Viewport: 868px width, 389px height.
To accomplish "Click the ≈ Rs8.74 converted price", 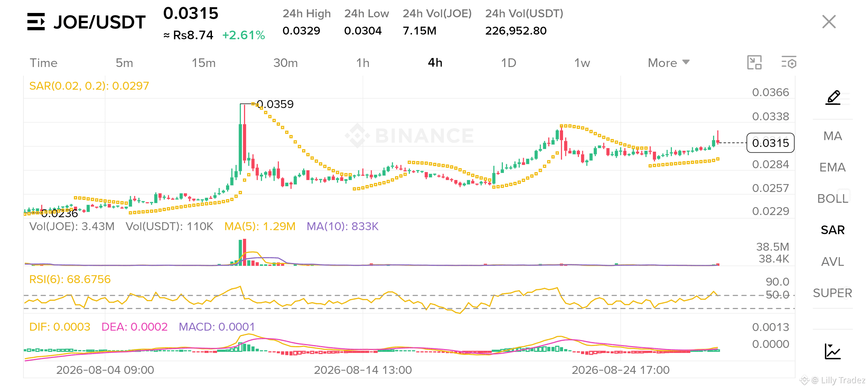I will tap(188, 35).
